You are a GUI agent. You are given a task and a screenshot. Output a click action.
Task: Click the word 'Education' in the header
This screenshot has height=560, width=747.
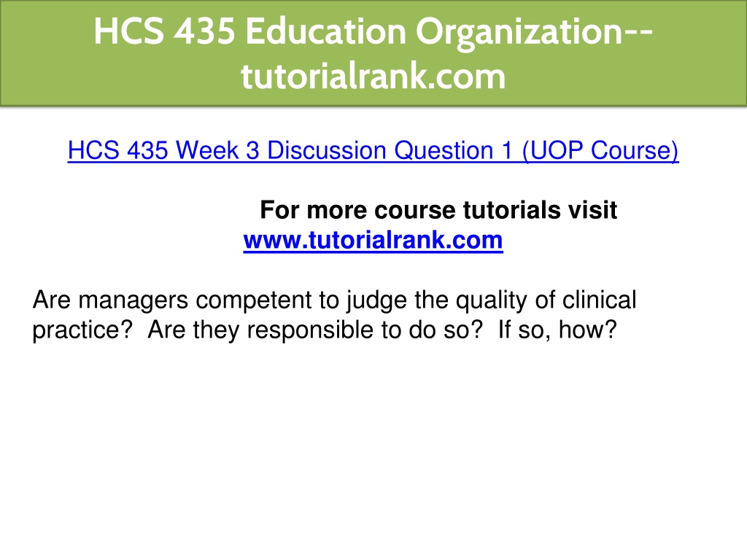click(325, 31)
